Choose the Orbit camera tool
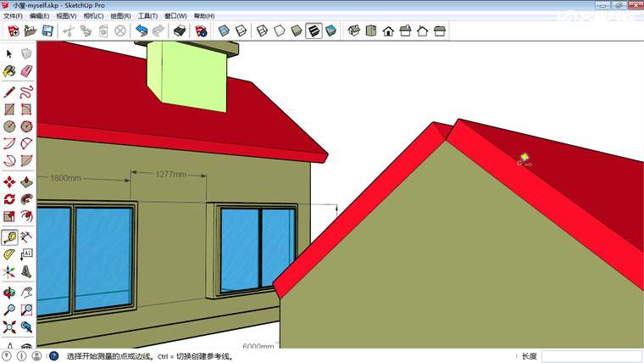 pyautogui.click(x=9, y=292)
